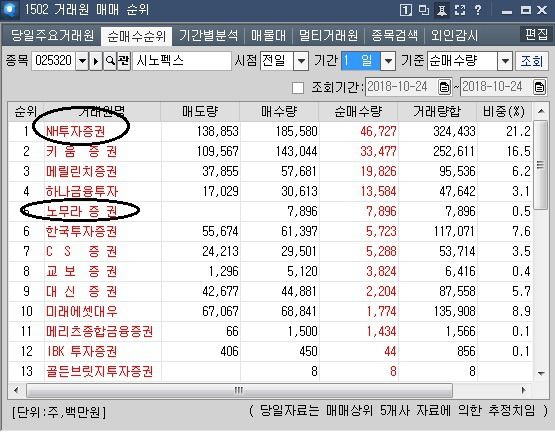This screenshot has height=432, width=555.
Task: Click the horizontal scrollbar thumb
Action: [x=239, y=390]
